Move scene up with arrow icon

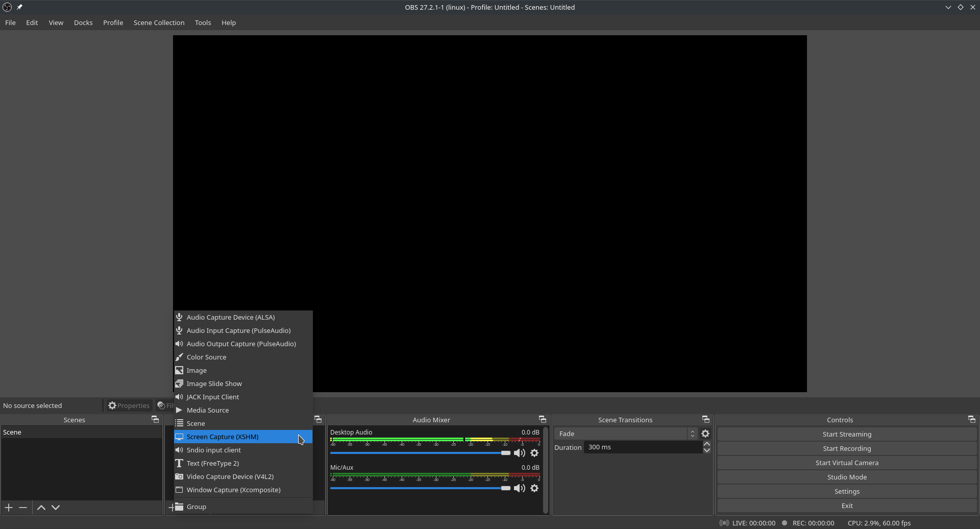(41, 508)
